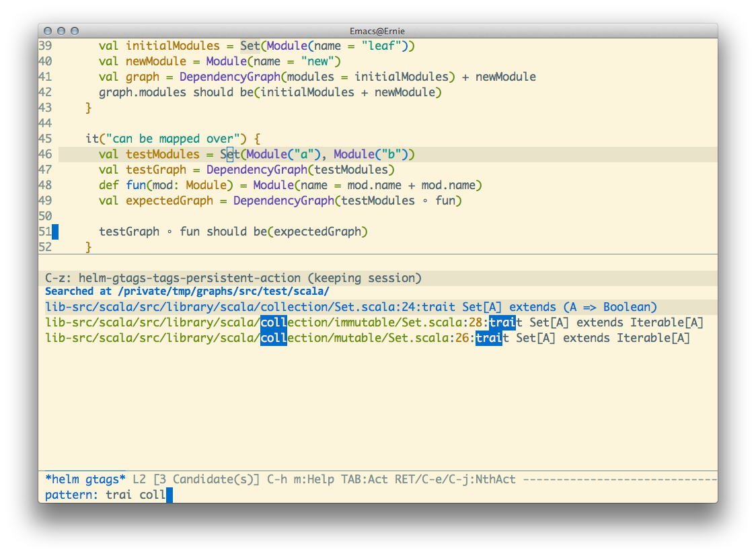756x556 pixels.
Task: Click 'RET/C-e/C-j:NthAct' in the mode line
Action: click(x=455, y=479)
